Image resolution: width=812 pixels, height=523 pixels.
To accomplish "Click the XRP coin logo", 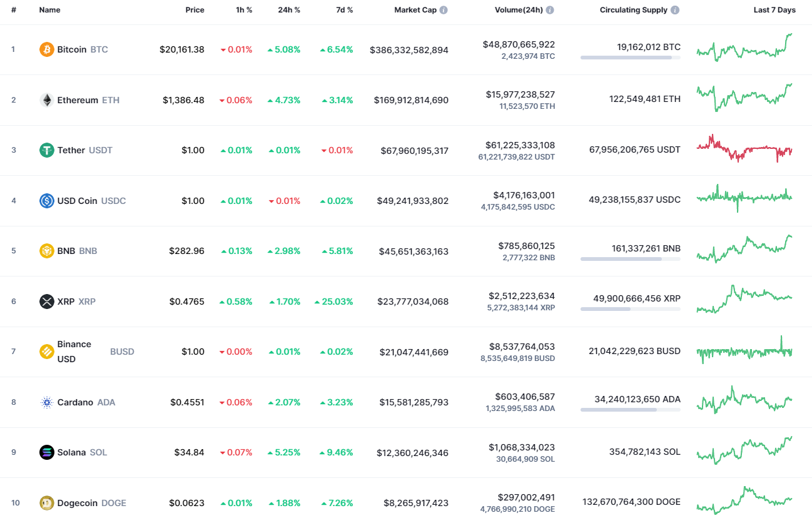I will [x=47, y=302].
